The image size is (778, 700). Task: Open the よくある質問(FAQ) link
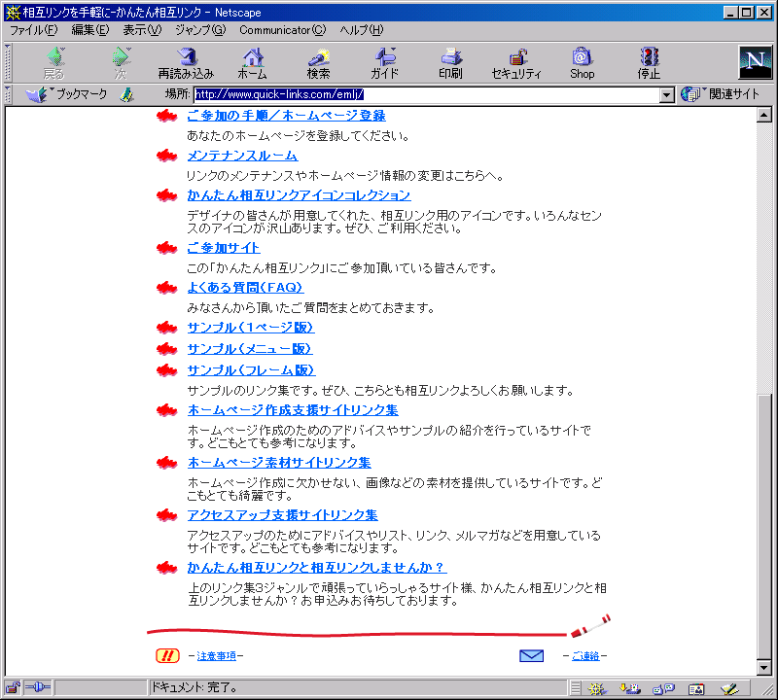click(x=245, y=287)
